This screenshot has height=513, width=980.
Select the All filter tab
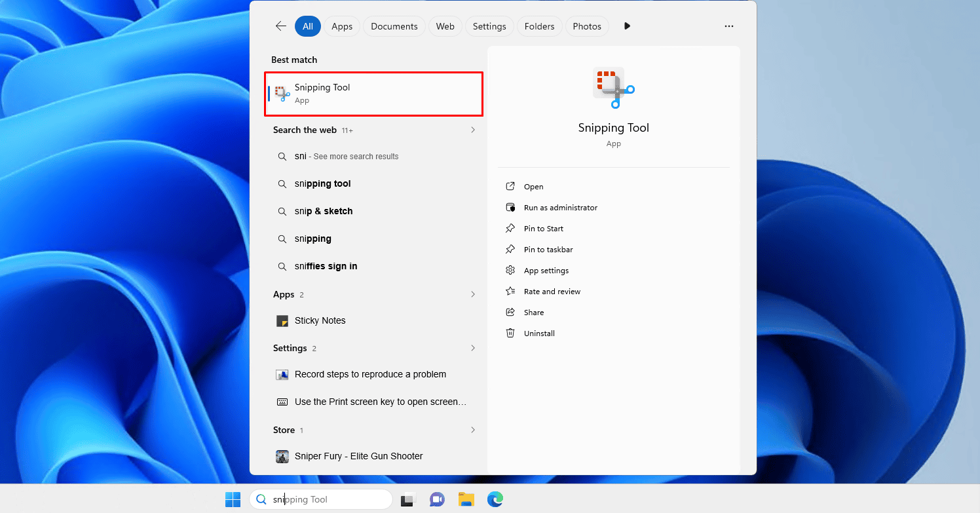308,26
